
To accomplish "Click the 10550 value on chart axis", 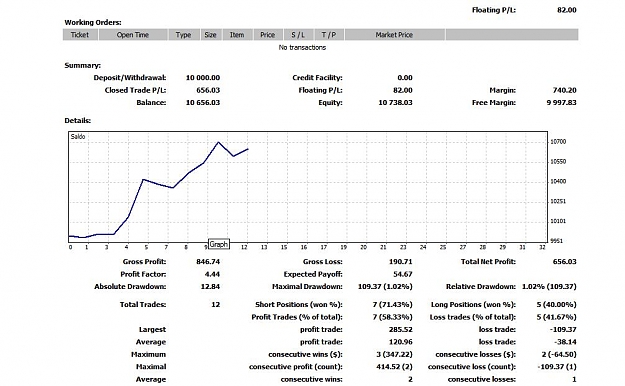I will [558, 161].
